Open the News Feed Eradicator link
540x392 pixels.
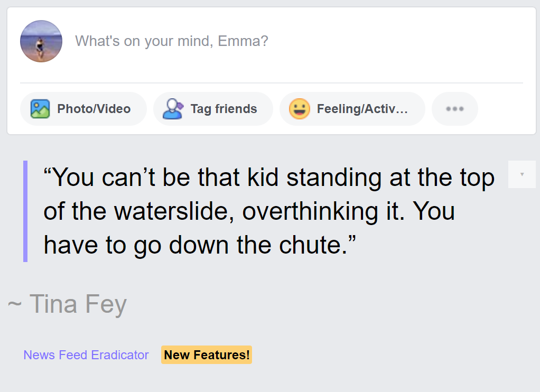86,355
